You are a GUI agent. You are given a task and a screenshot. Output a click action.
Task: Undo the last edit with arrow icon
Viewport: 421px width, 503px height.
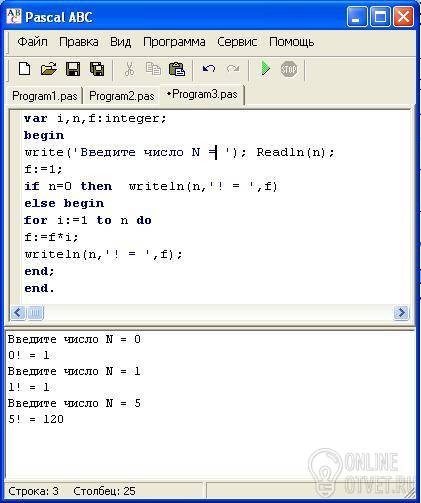[209, 69]
